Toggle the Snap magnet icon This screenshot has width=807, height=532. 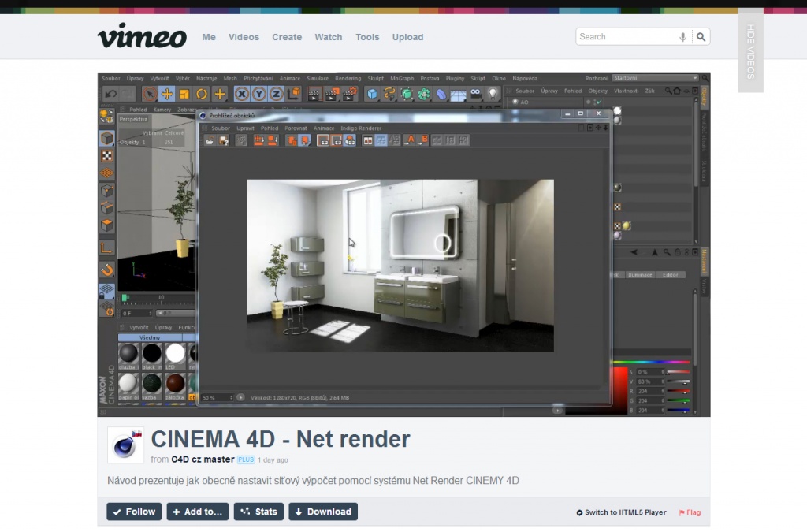pos(106,270)
